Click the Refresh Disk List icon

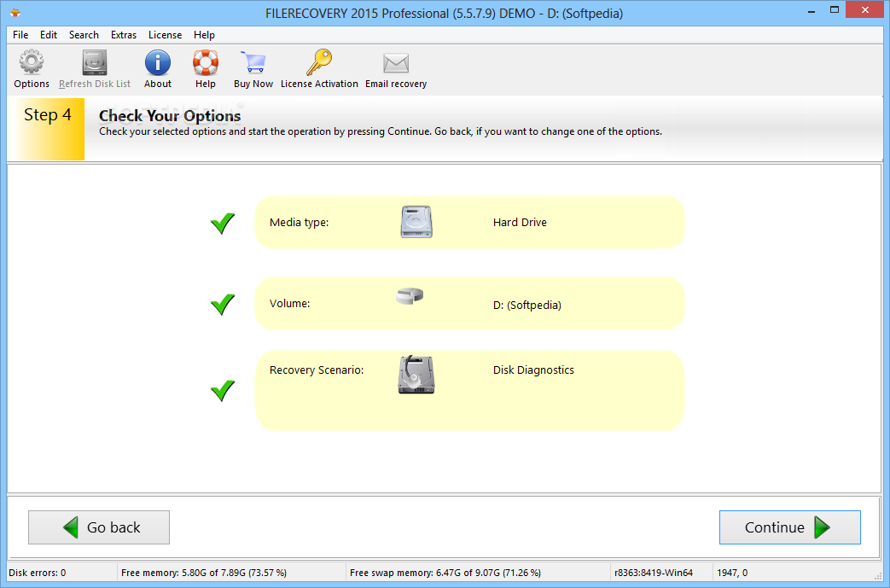click(x=94, y=62)
